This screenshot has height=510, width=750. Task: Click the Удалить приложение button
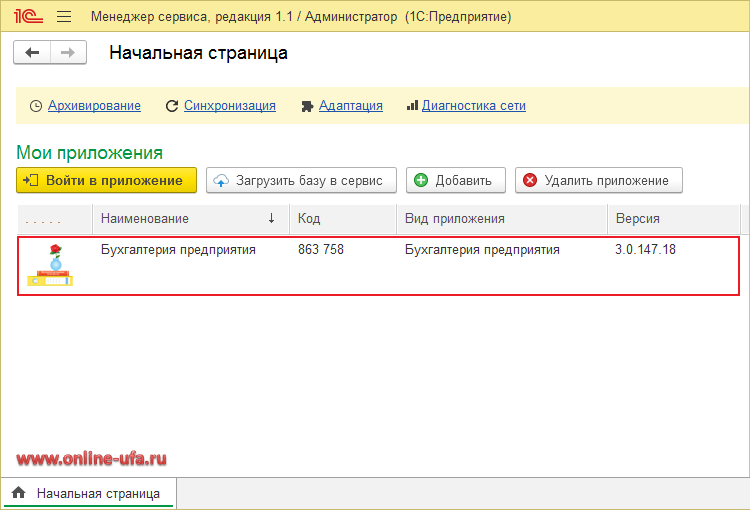(x=599, y=180)
